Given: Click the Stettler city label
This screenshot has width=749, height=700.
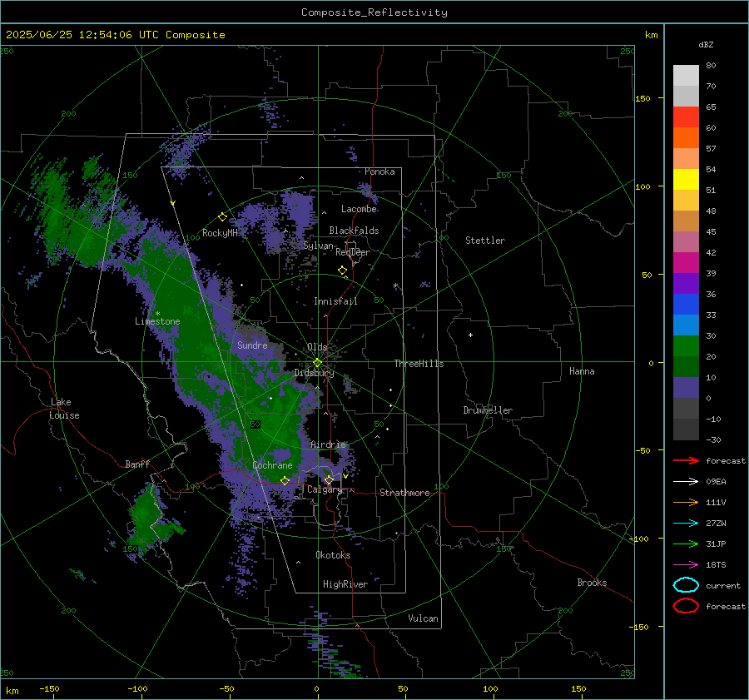Looking at the screenshot, I should (x=485, y=241).
